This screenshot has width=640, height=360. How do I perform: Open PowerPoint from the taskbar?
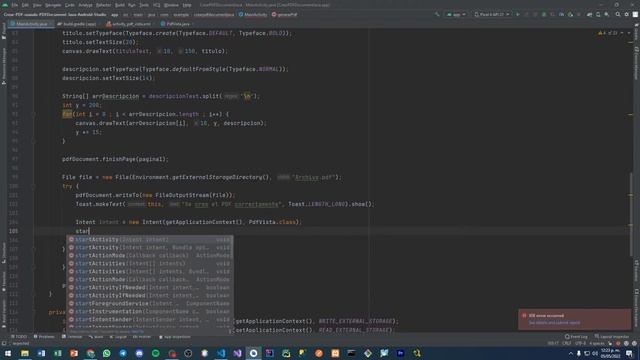(x=74, y=353)
